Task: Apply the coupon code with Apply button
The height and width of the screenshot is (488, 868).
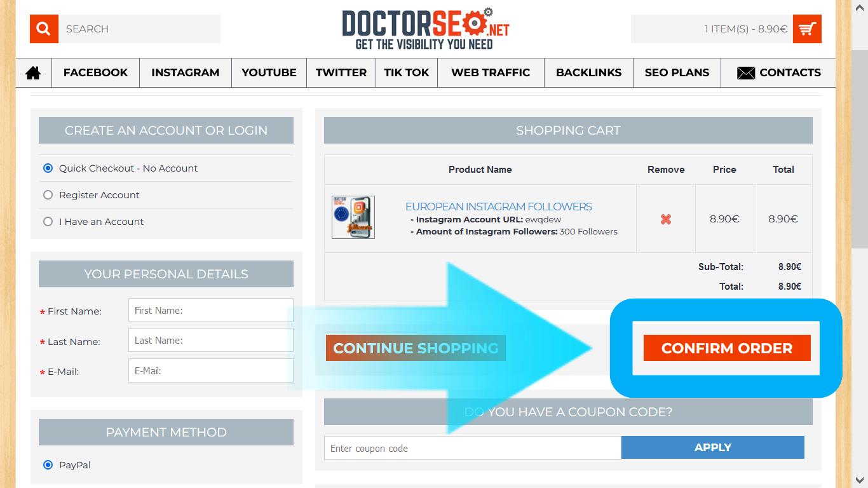Action: click(x=713, y=447)
